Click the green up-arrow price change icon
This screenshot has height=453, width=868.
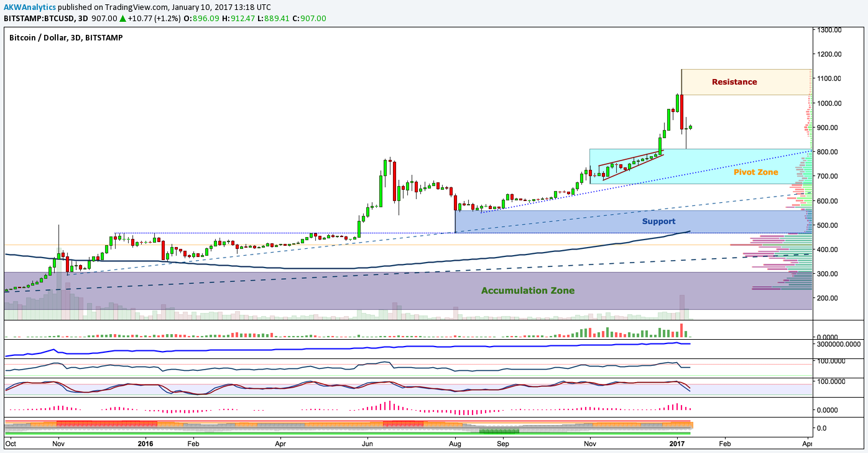123,19
